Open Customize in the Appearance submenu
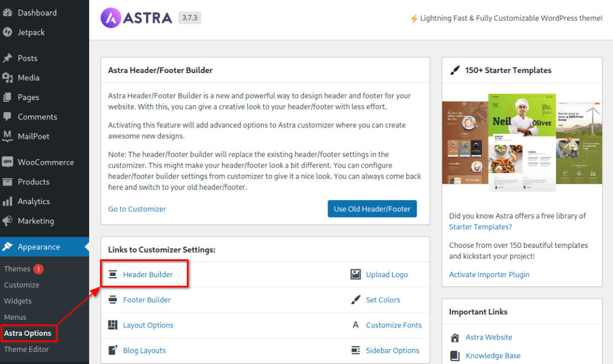 22,284
